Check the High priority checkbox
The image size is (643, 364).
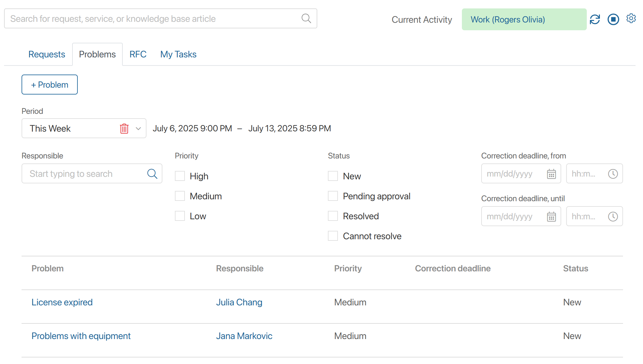180,176
